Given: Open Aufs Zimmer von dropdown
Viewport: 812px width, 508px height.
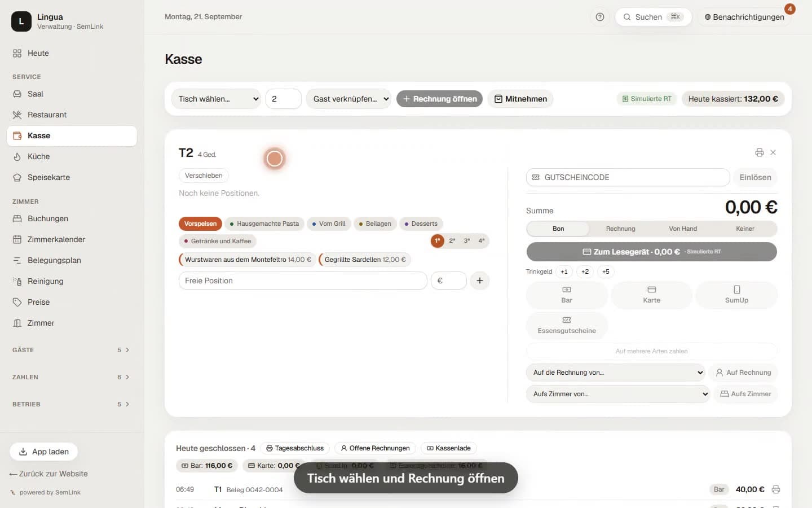Looking at the screenshot, I should click(618, 394).
